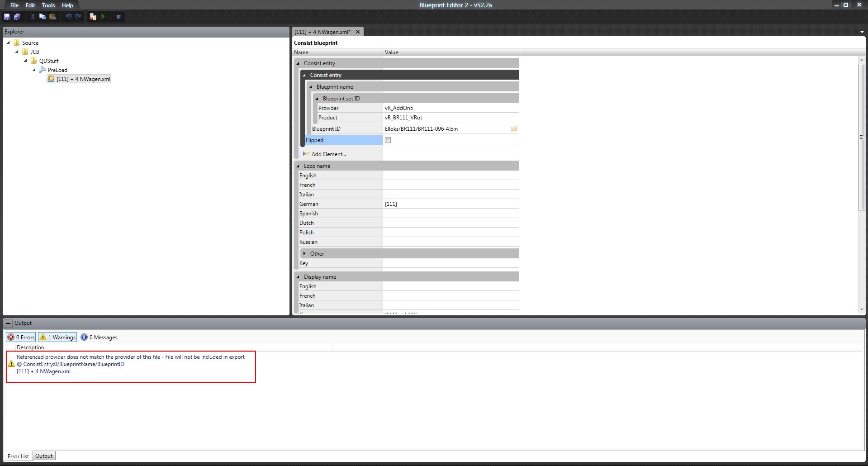Click the Name column header

coord(338,52)
